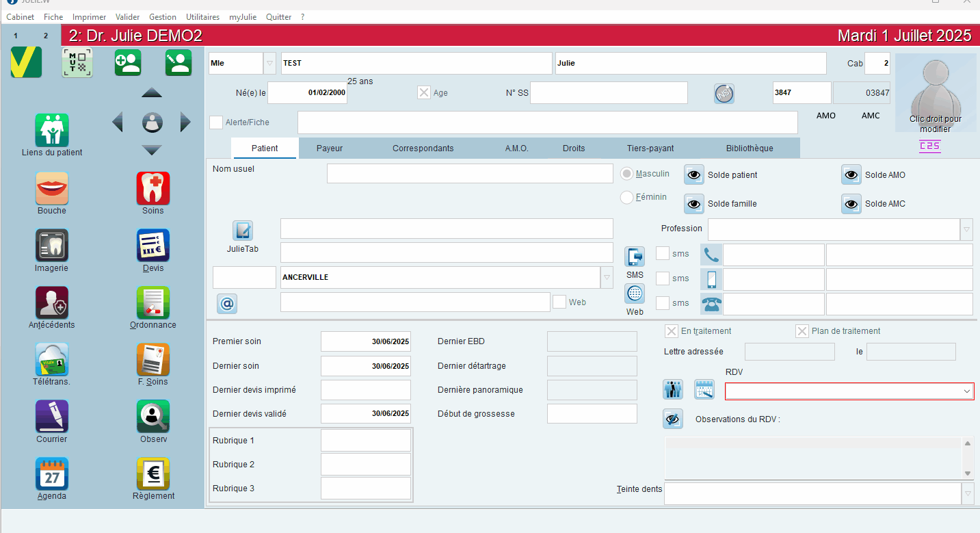The height and width of the screenshot is (533, 980).
Task: Tick the Alerte/Fiche checkbox
Action: (216, 122)
